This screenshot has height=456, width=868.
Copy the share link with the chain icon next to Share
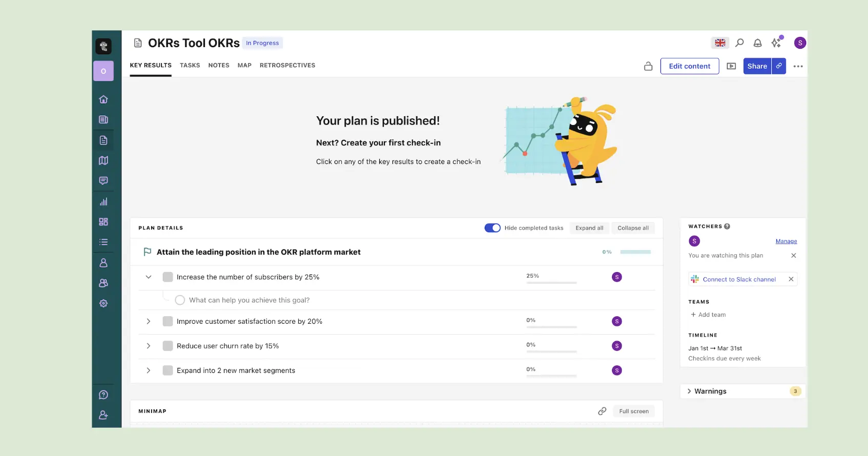click(x=779, y=66)
